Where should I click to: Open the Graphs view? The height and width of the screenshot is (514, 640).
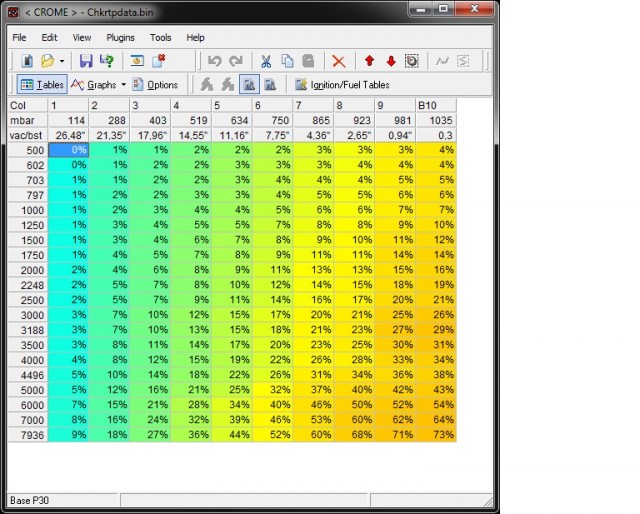(x=93, y=85)
